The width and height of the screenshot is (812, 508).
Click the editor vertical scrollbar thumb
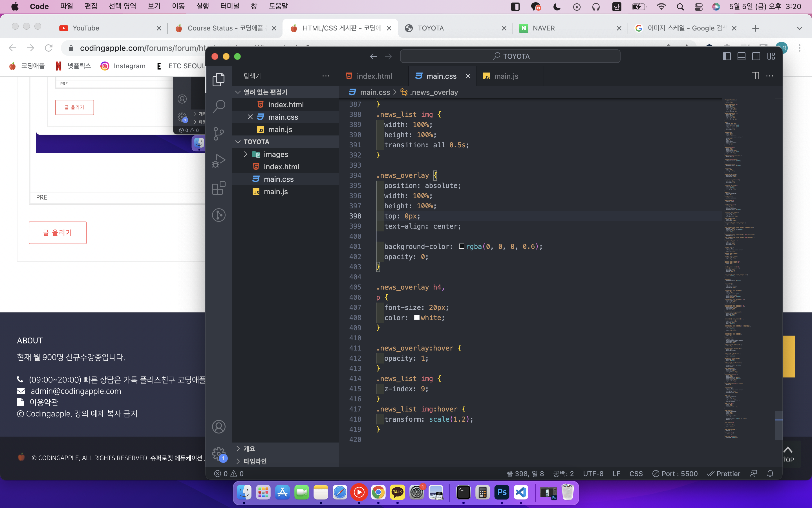(778, 425)
